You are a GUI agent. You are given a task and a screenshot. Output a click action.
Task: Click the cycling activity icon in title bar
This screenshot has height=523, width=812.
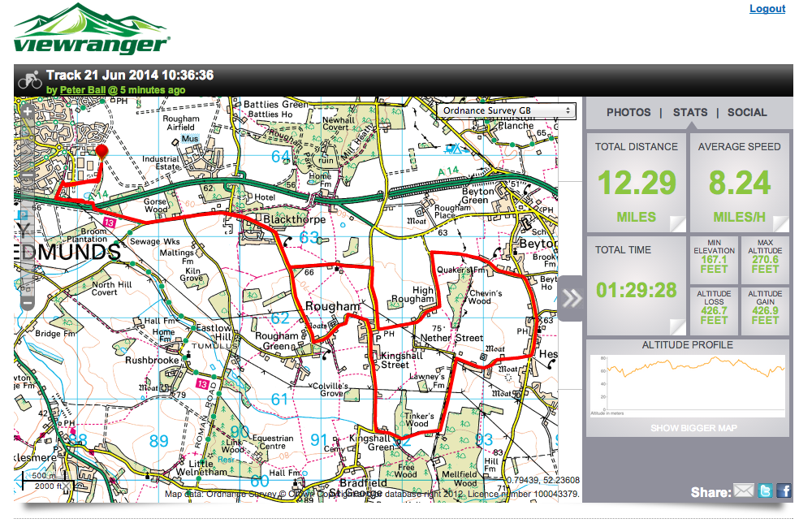[x=29, y=80]
